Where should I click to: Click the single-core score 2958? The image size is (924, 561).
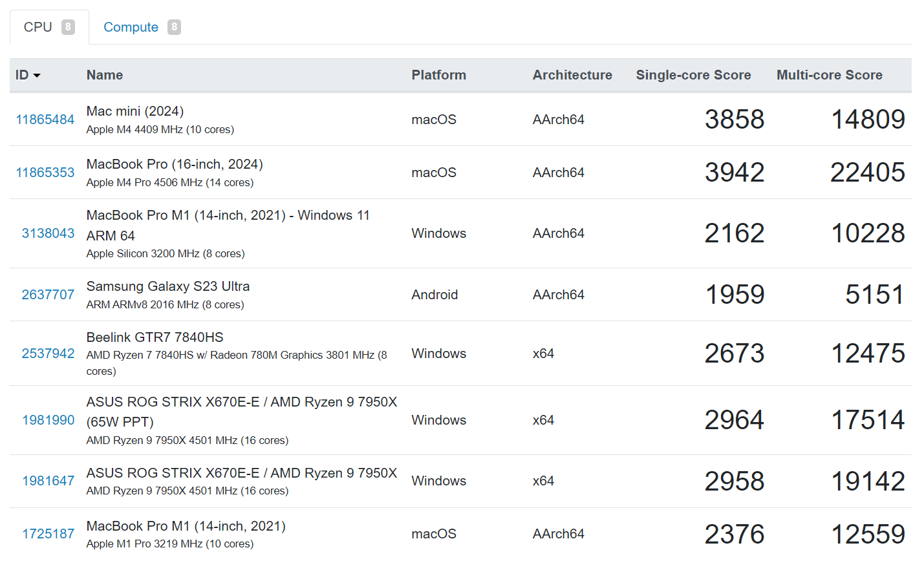[735, 481]
